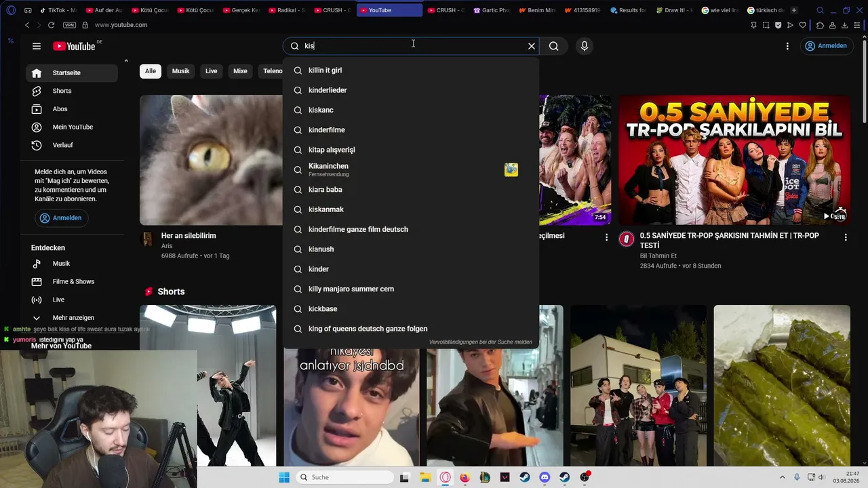Reload the page in the browser

coord(51,25)
